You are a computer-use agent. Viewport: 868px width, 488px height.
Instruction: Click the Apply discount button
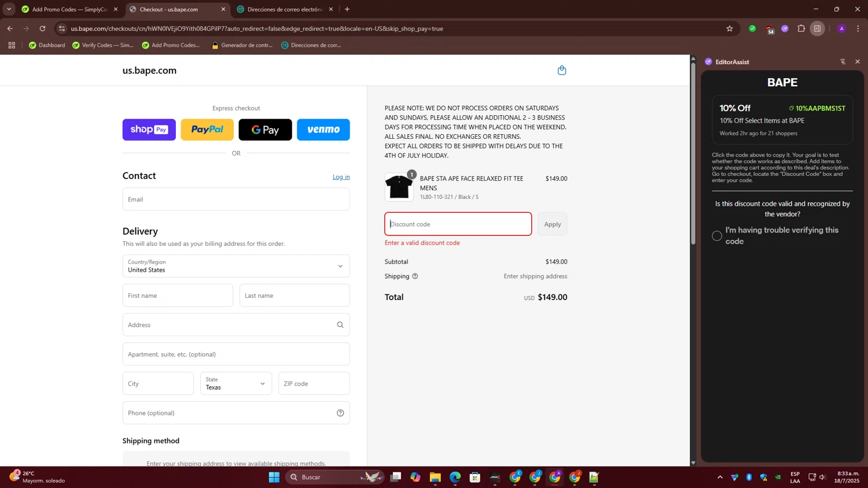click(552, 224)
